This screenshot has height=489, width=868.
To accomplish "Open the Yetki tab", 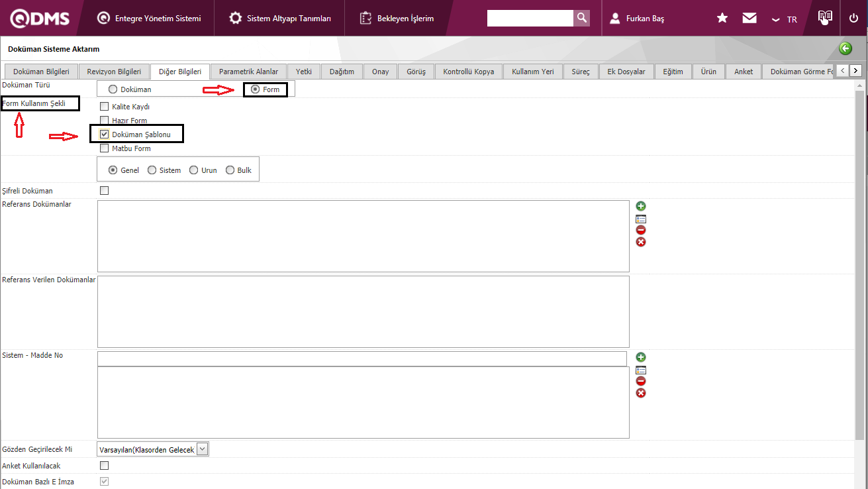I will pos(304,72).
